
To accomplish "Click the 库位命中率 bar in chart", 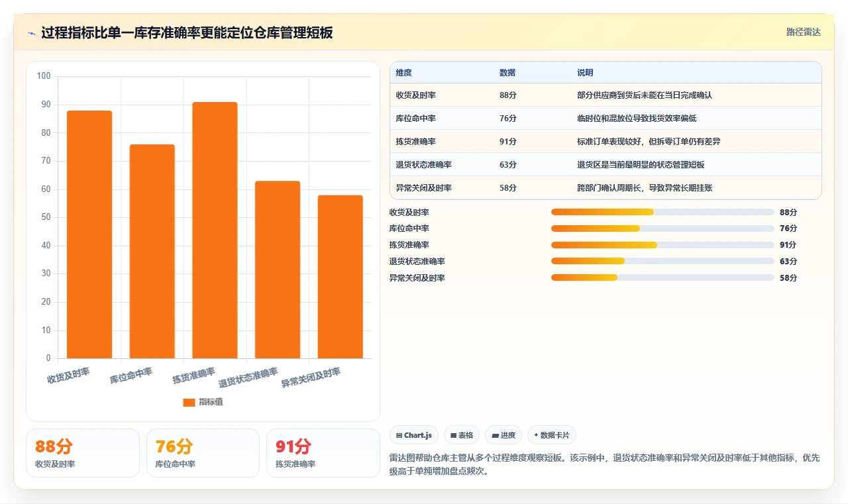I will point(152,251).
